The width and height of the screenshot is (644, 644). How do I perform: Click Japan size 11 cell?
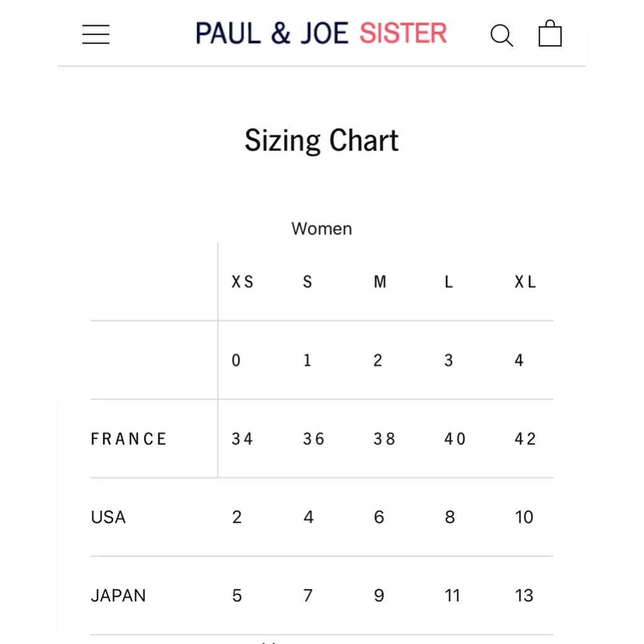tap(453, 596)
